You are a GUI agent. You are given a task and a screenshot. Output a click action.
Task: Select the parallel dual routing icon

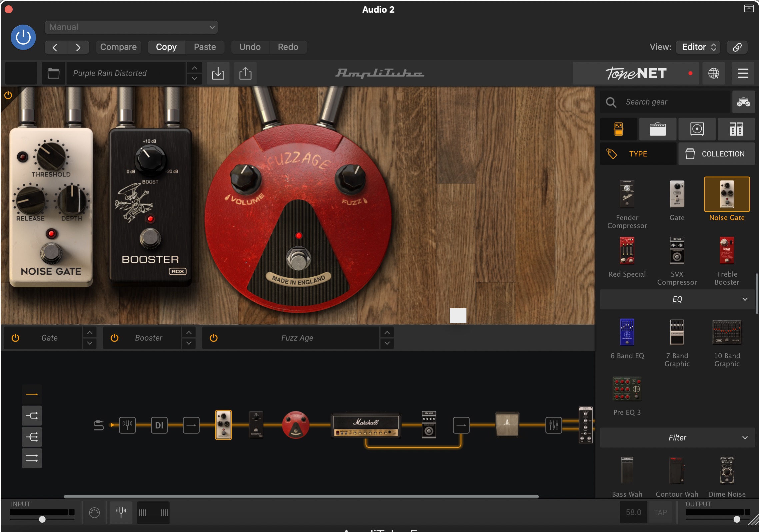[x=32, y=458]
